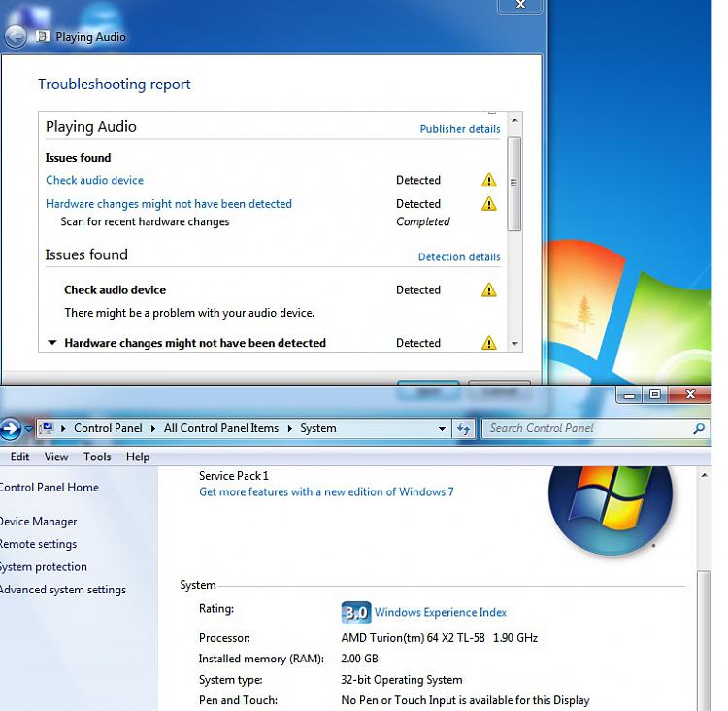Open Check audio device link
The width and height of the screenshot is (728, 711).
pyautogui.click(x=94, y=180)
